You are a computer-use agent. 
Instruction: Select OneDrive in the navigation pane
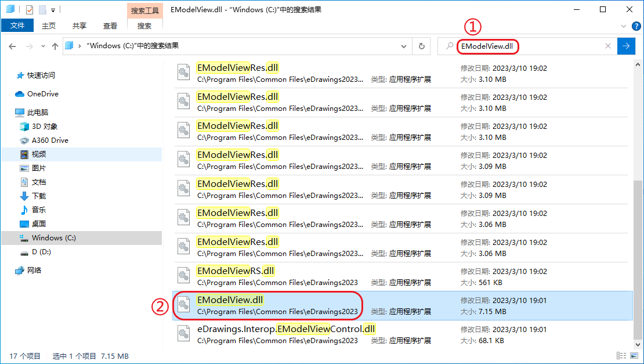pyautogui.click(x=42, y=93)
